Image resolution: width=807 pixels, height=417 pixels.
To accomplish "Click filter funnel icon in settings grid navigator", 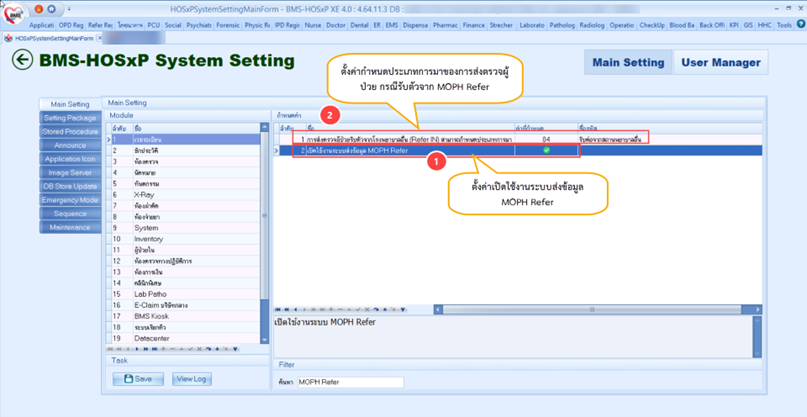I will point(403,309).
